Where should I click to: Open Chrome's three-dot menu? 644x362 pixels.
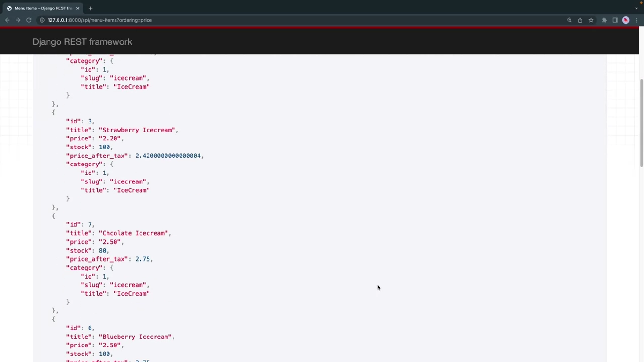click(x=637, y=20)
